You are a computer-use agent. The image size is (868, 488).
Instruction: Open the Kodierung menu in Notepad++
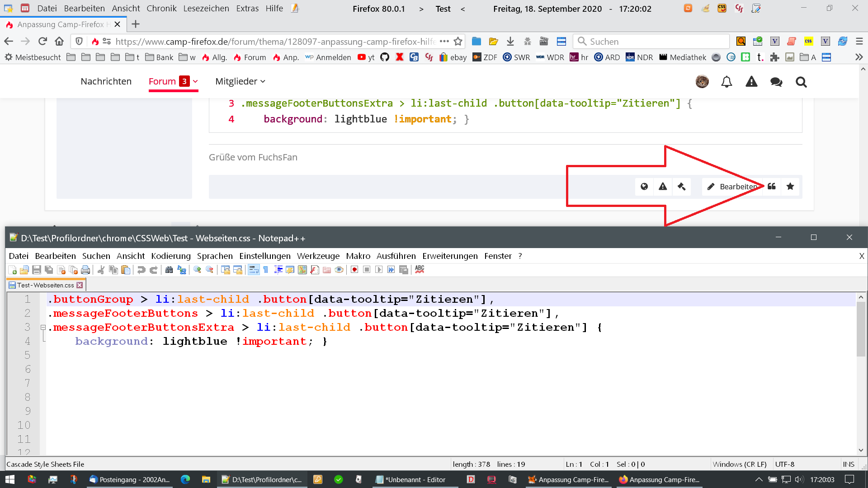[171, 256]
